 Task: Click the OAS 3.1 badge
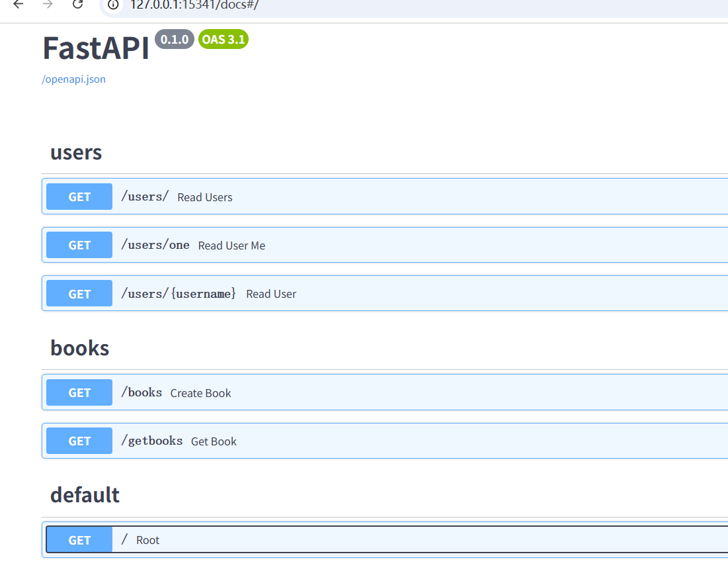click(x=223, y=39)
